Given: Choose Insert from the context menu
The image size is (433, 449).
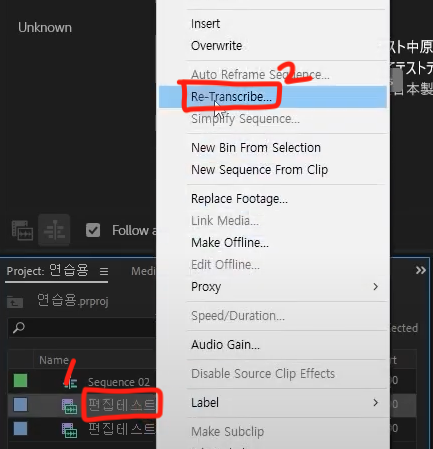Looking at the screenshot, I should tap(205, 24).
